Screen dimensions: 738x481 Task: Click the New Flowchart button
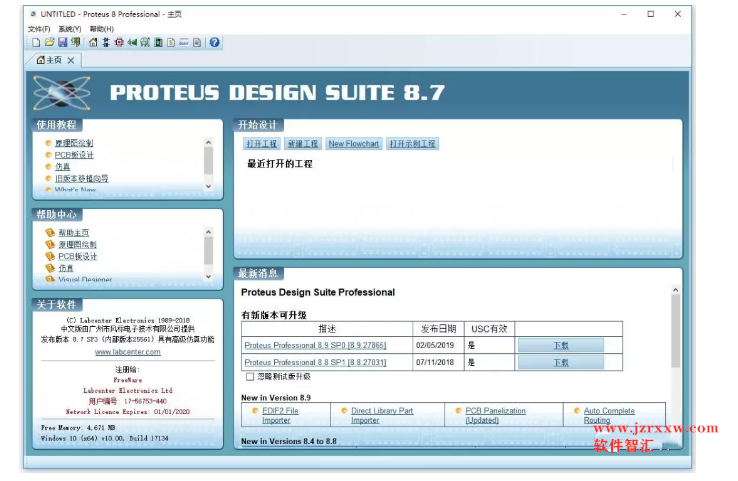click(354, 144)
